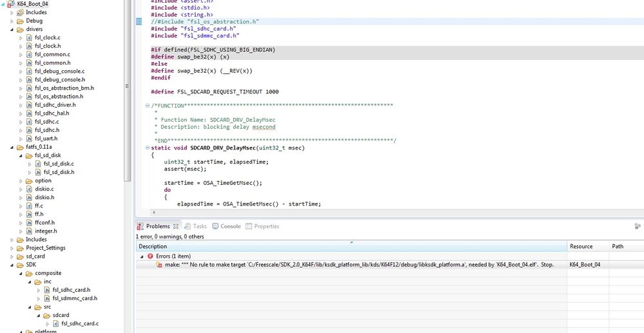Click fsl_sd_disk folder icon

pyautogui.click(x=29, y=156)
